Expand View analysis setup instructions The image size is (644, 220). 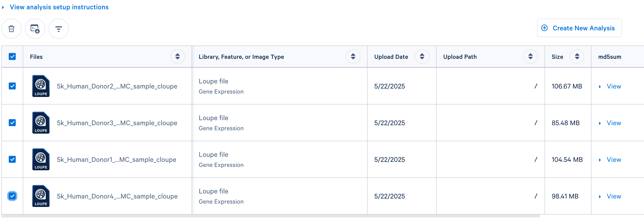click(x=59, y=7)
